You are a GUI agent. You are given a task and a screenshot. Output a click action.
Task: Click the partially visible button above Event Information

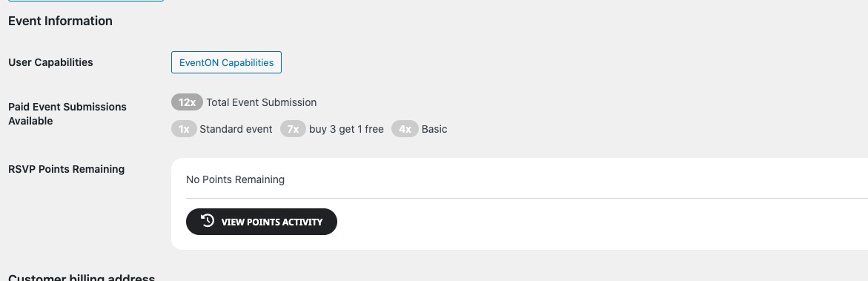pos(86,1)
